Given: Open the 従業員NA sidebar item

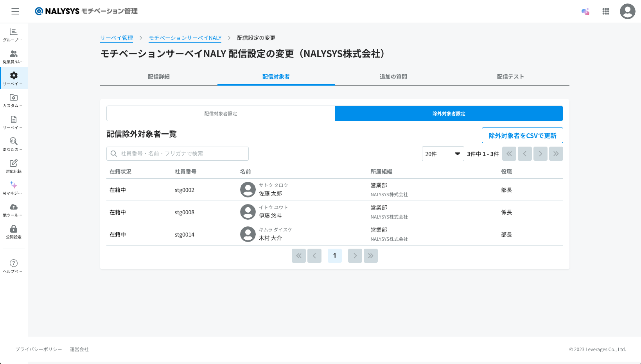Looking at the screenshot, I should [14, 57].
